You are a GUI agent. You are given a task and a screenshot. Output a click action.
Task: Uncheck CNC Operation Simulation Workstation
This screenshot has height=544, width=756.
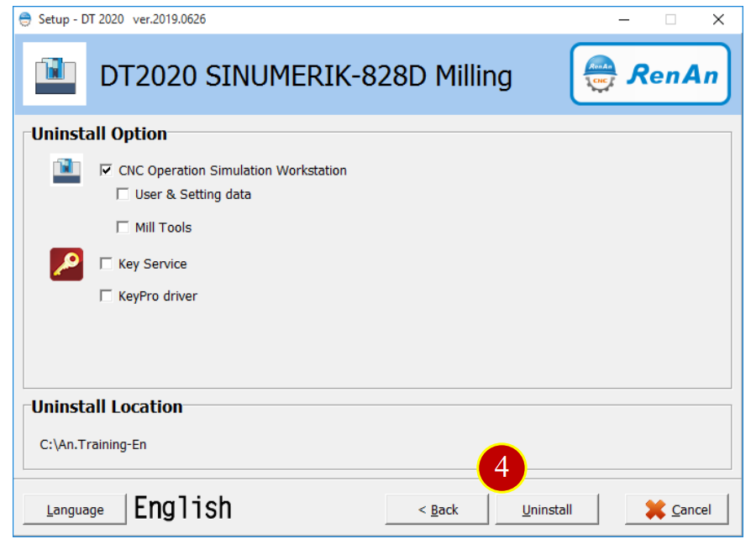pos(106,170)
